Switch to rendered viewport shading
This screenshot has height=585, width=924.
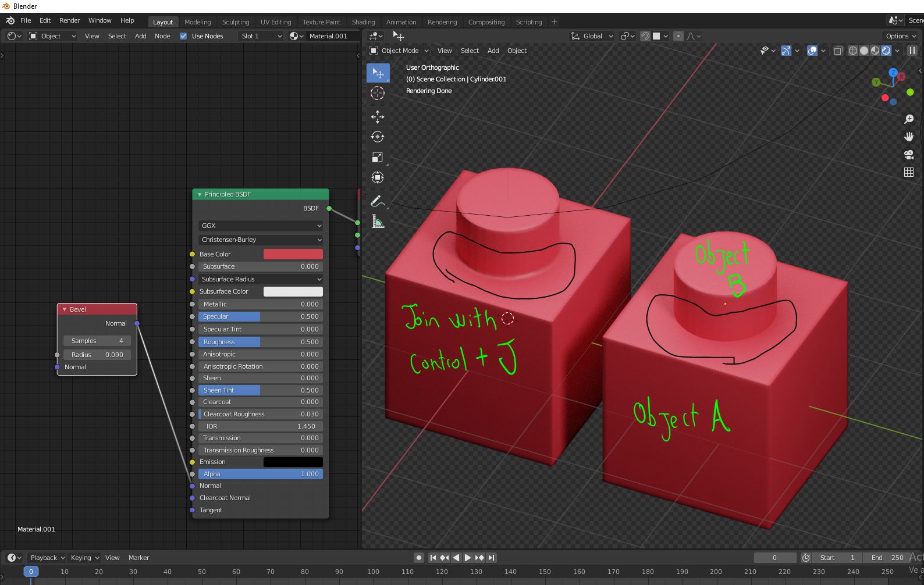[x=886, y=51]
